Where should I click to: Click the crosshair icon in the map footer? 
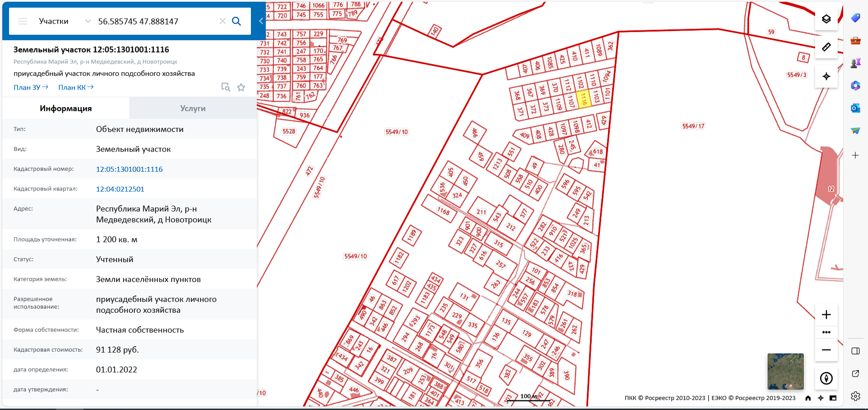(x=821, y=398)
